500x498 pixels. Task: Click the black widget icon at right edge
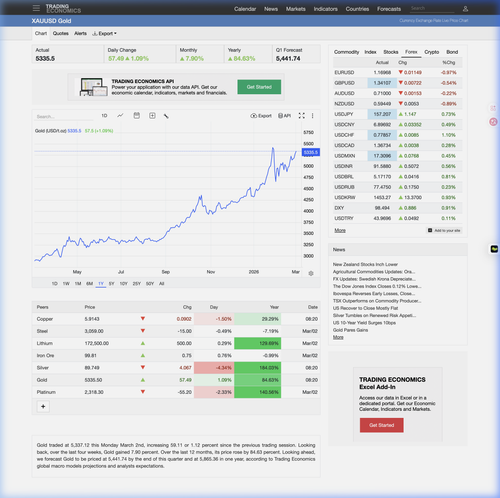pyautogui.click(x=494, y=249)
